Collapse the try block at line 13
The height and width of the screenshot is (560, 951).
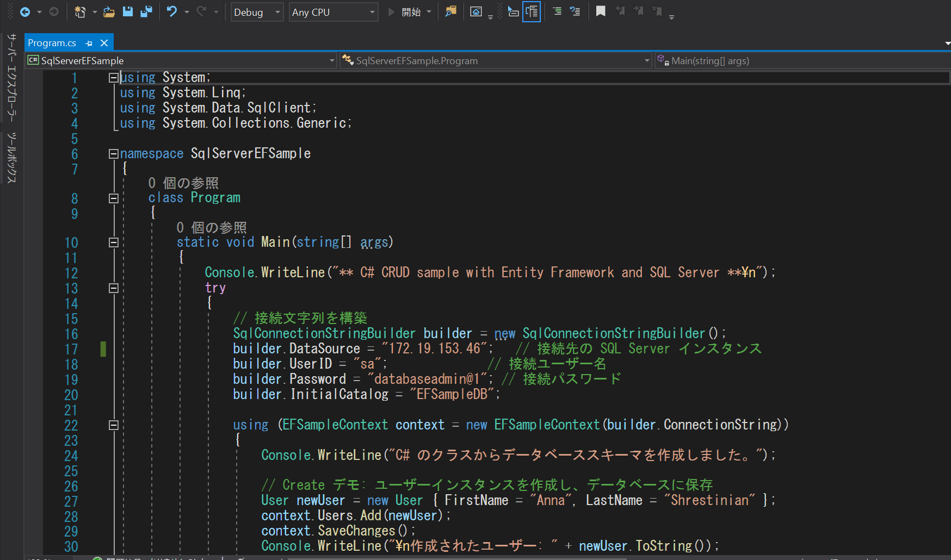[114, 288]
